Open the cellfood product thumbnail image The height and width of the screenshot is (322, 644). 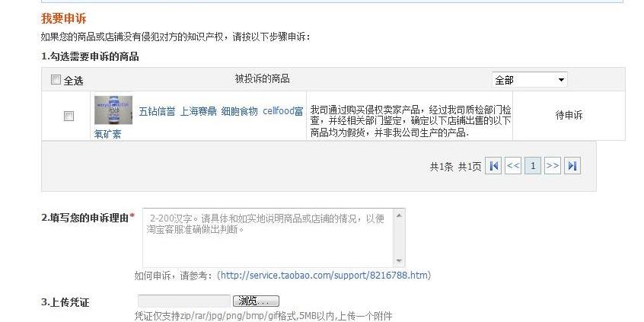pos(113,110)
